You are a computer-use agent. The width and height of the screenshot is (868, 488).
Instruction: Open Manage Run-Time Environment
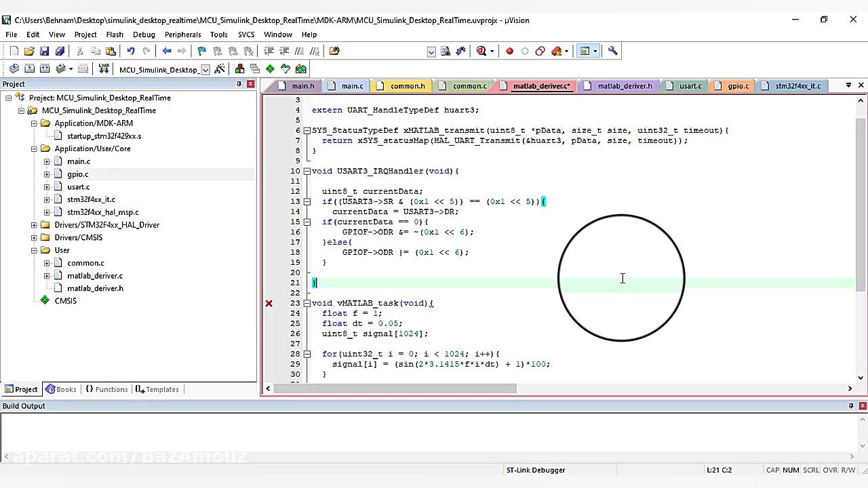point(271,68)
